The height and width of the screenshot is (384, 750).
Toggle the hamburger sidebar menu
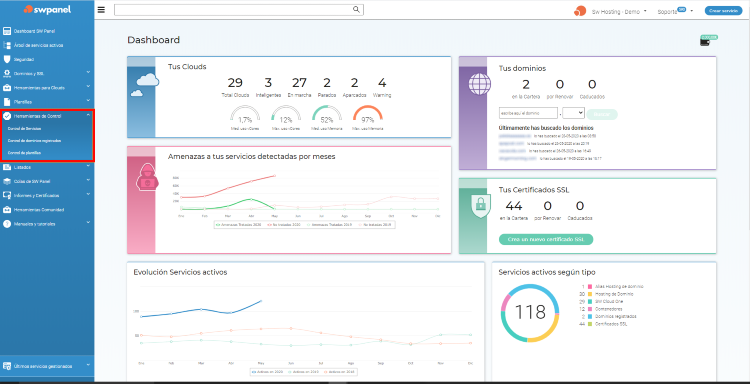click(101, 10)
